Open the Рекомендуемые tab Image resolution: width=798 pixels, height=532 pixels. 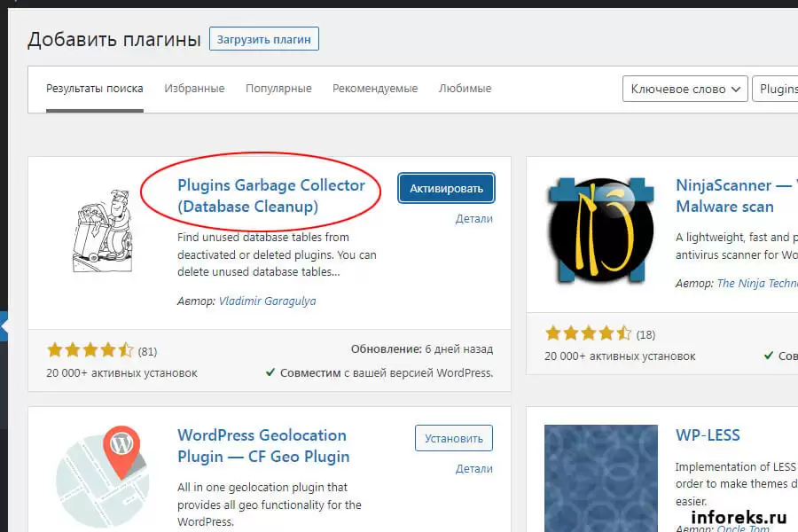[375, 89]
